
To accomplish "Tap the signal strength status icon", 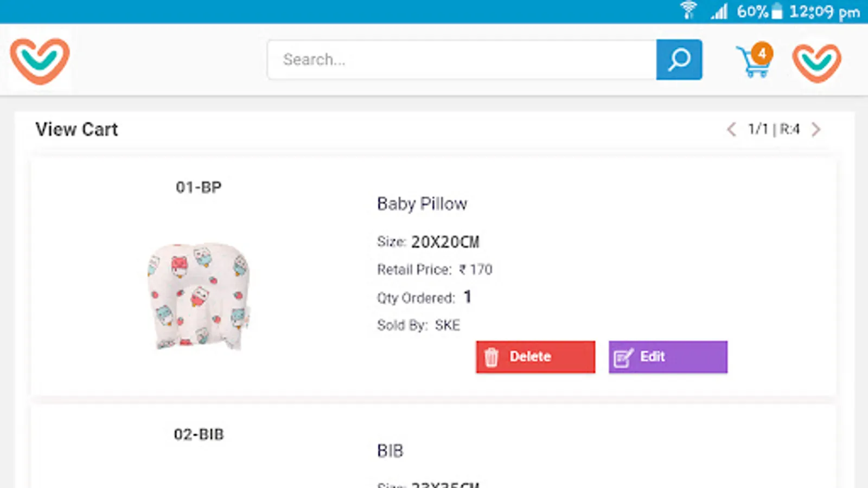I will [719, 11].
